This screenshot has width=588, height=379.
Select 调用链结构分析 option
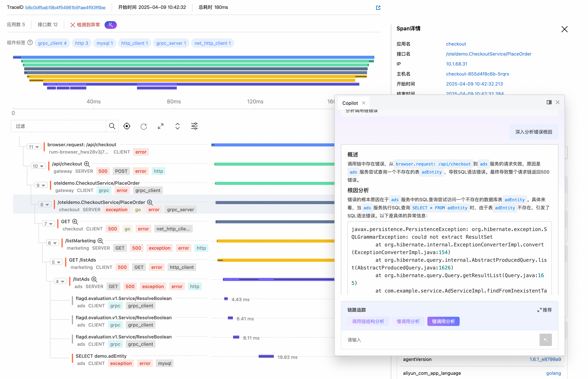pyautogui.click(x=368, y=321)
